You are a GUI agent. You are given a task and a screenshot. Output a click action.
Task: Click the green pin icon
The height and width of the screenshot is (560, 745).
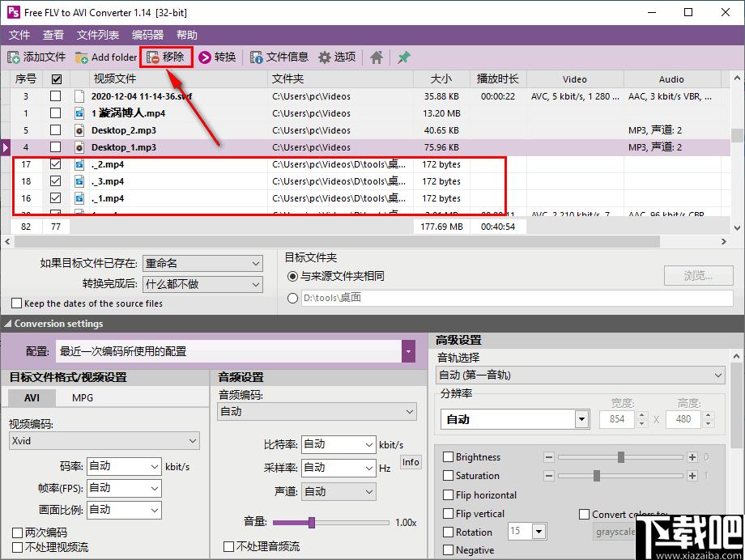[x=404, y=57]
